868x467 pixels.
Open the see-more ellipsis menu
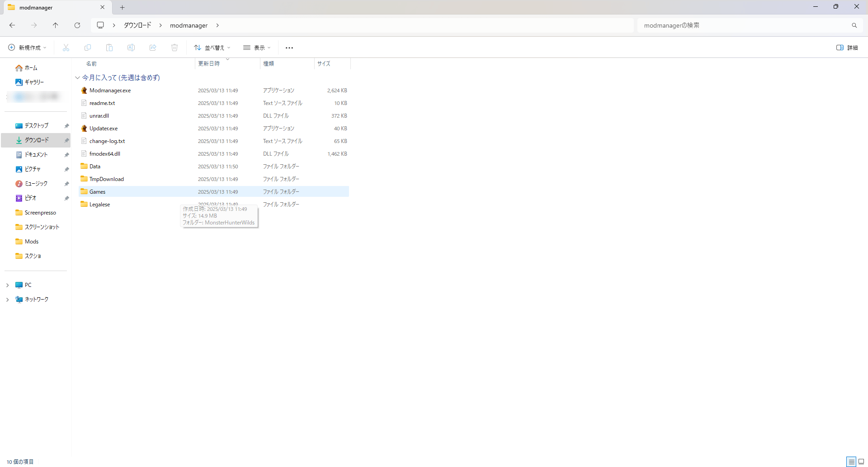click(289, 48)
